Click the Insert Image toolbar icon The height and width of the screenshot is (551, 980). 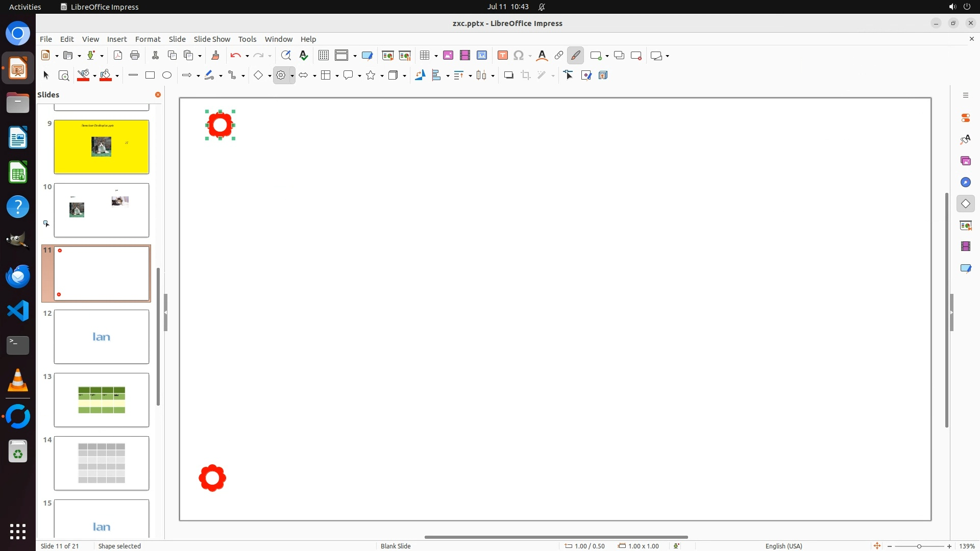(448, 56)
